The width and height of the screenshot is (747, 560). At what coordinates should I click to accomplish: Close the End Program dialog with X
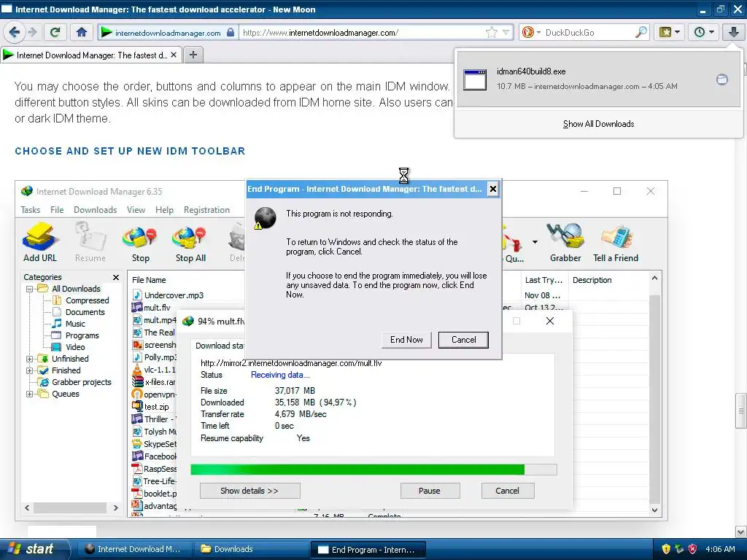point(493,189)
